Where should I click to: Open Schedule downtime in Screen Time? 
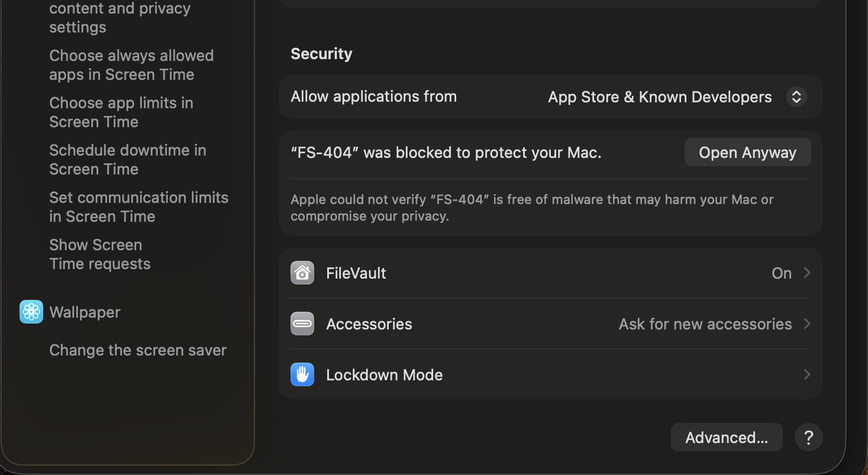(x=128, y=160)
